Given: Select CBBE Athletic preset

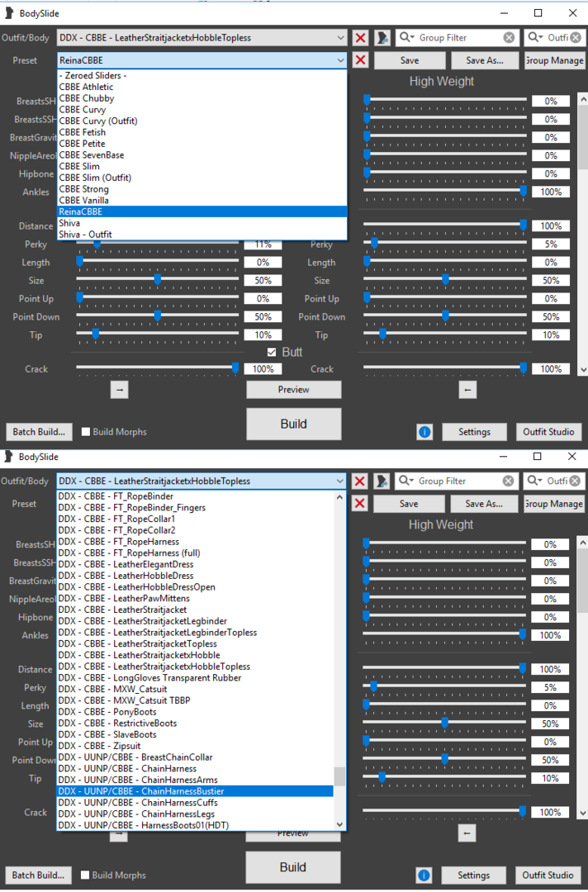Looking at the screenshot, I should 202,87.
